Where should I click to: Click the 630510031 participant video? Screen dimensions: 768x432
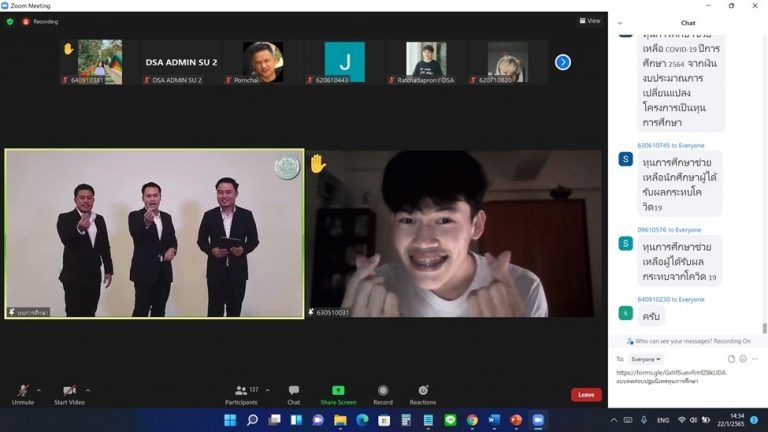coord(455,234)
